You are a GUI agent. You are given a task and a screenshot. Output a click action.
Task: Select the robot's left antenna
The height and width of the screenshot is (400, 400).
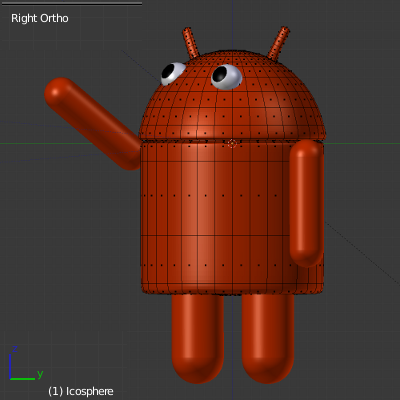pyautogui.click(x=191, y=43)
